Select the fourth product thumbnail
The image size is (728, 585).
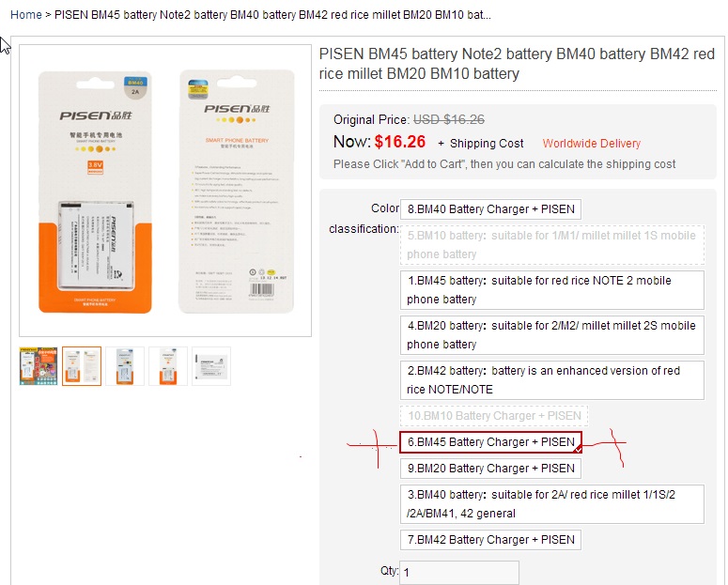coord(168,366)
